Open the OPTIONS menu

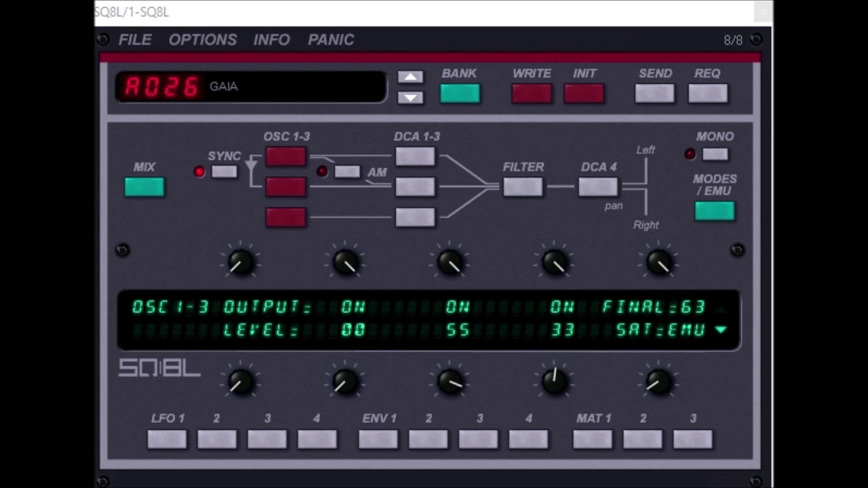tap(203, 40)
